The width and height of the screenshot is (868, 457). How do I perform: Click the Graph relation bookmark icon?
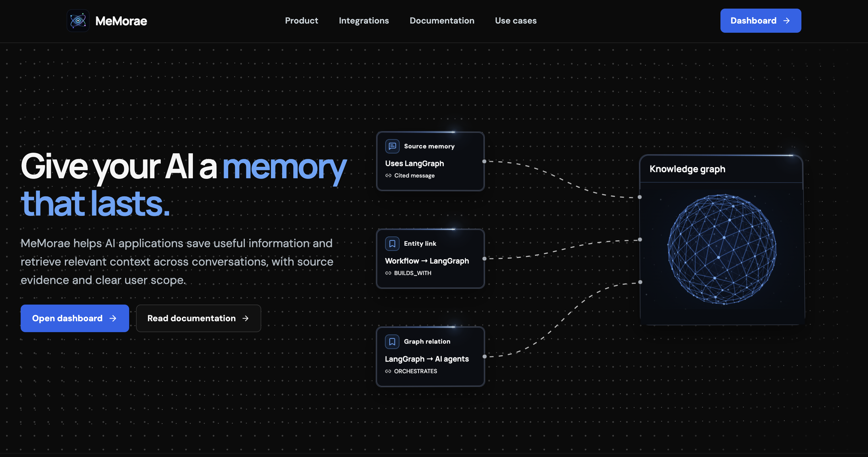[392, 341]
